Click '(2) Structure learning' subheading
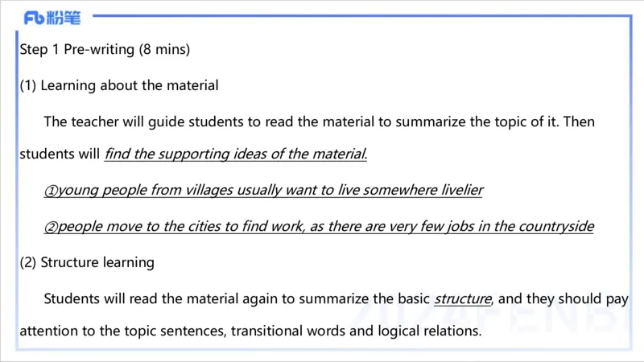Viewport: 644px width, 362px height. click(x=87, y=262)
